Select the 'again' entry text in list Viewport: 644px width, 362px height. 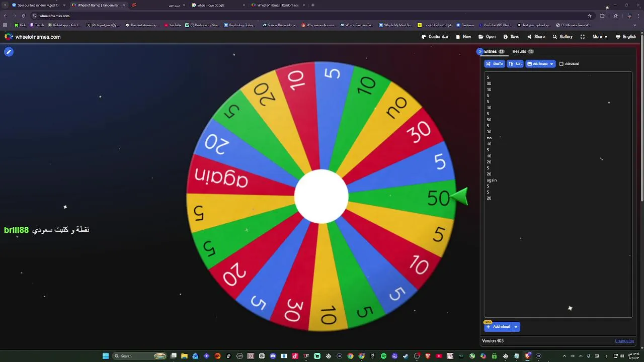(492, 180)
